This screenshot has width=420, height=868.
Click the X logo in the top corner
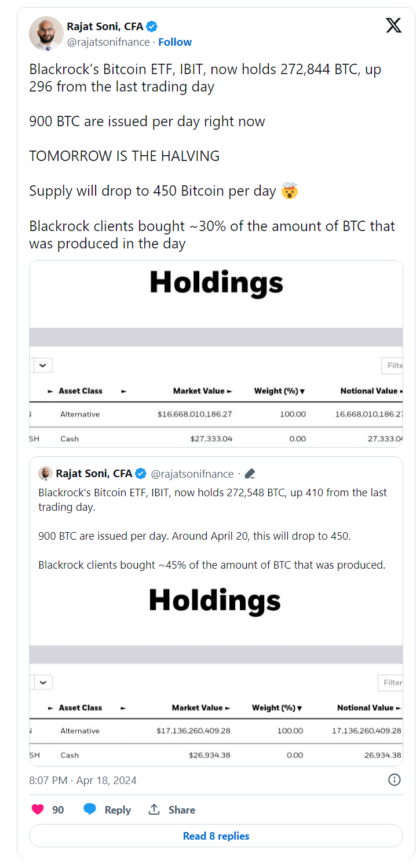click(393, 25)
